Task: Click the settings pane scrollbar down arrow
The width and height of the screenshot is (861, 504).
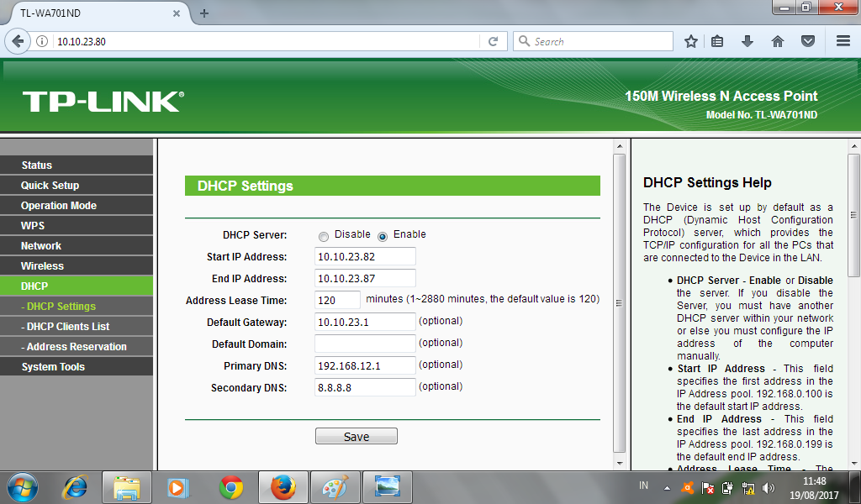Action: click(620, 463)
